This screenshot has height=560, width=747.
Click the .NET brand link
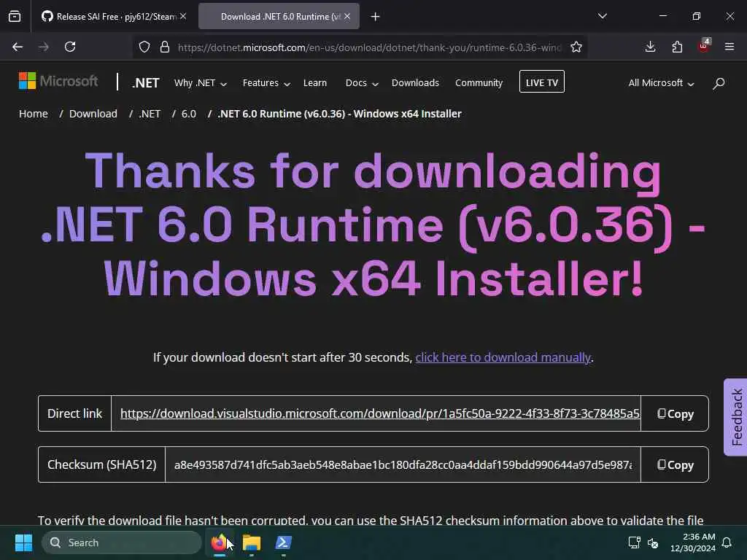coord(146,83)
